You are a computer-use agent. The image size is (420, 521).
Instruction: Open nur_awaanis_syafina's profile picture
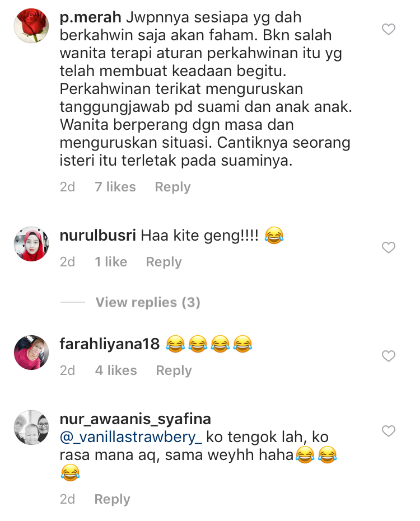(x=31, y=428)
